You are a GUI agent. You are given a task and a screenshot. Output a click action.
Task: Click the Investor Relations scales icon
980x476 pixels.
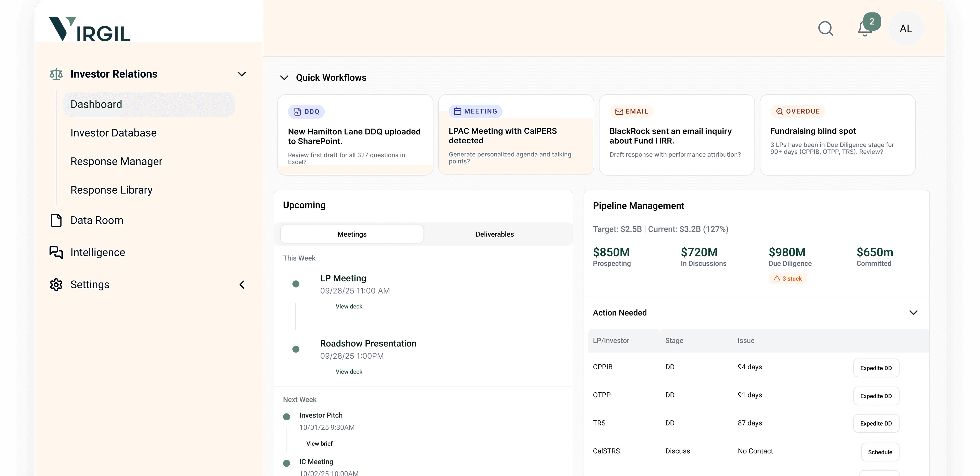(56, 74)
